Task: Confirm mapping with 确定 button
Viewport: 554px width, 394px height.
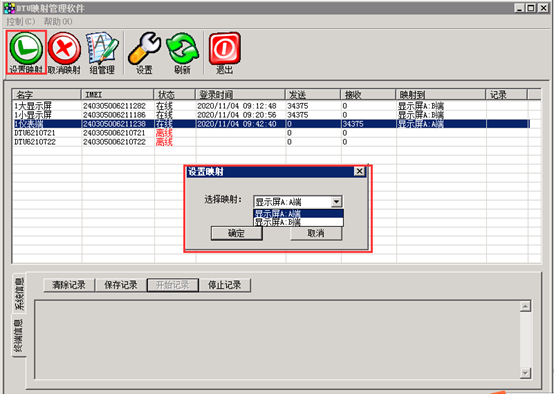Action: 236,233
